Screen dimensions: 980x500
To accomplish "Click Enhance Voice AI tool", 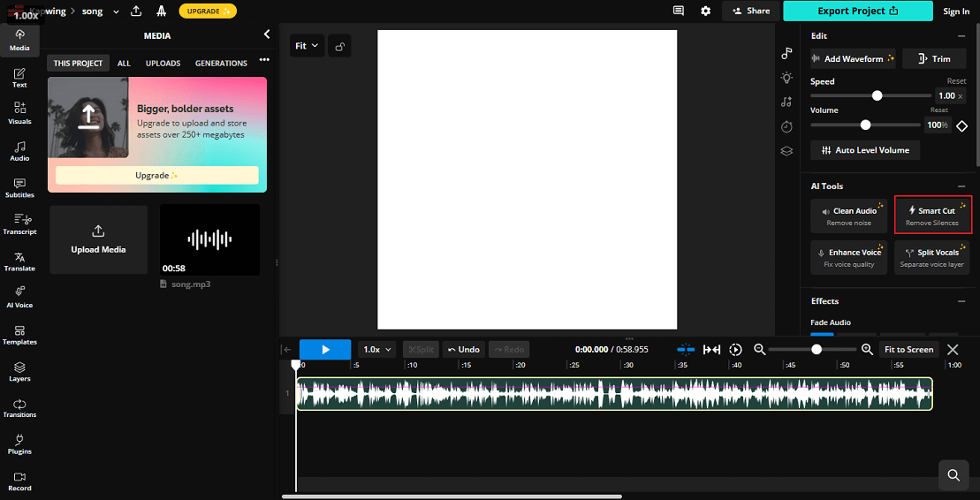I will 848,257.
